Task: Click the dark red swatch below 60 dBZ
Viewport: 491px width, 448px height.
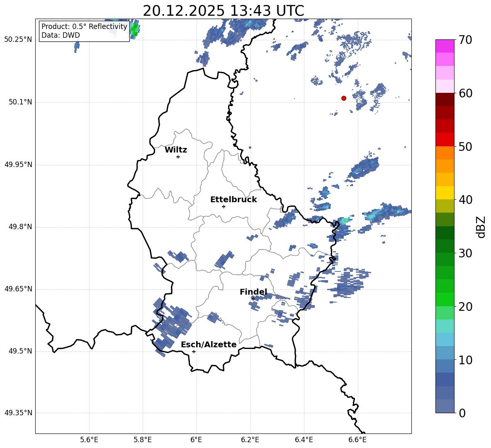Action: pyautogui.click(x=445, y=99)
